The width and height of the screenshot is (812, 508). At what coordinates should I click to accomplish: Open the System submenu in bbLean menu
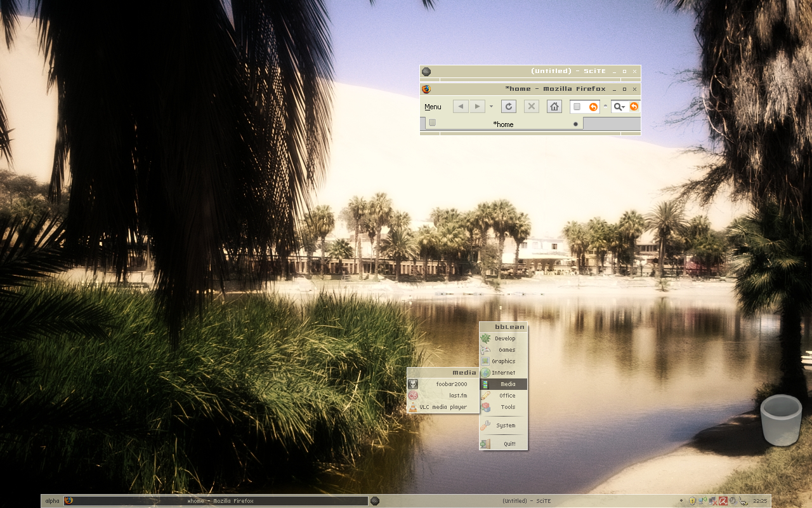point(504,425)
